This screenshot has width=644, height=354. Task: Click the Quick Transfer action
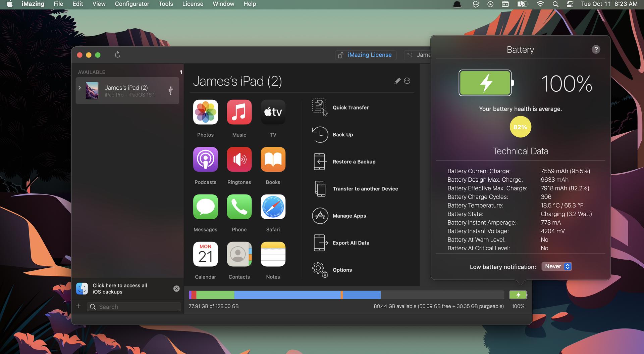(x=340, y=107)
